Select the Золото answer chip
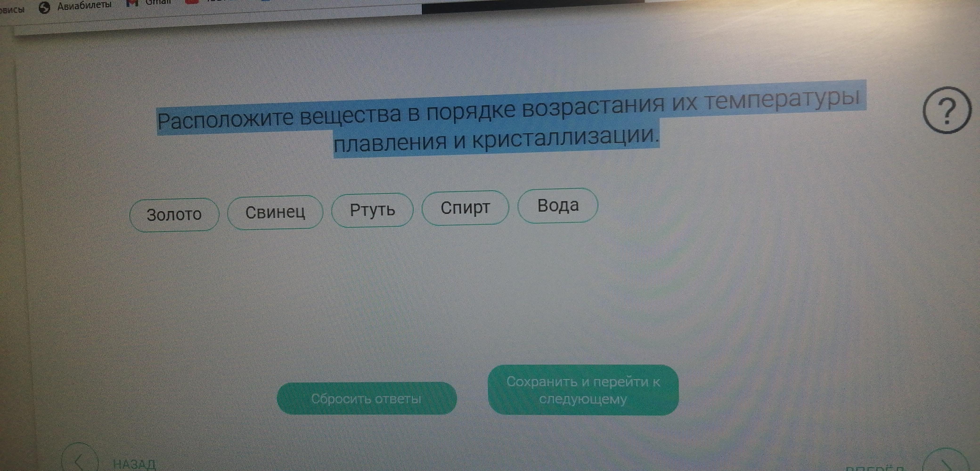980x471 pixels. coord(174,215)
